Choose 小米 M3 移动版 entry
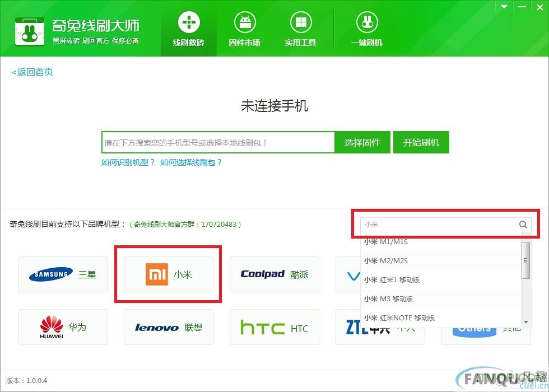549x392 pixels. point(441,298)
